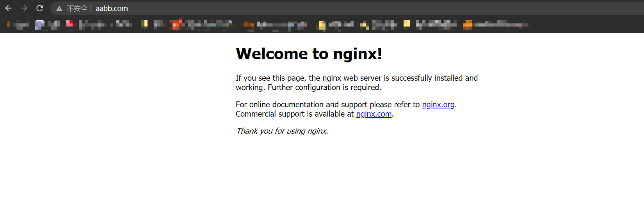
Task: Click the "Commercial support is available at" text
Action: click(295, 114)
